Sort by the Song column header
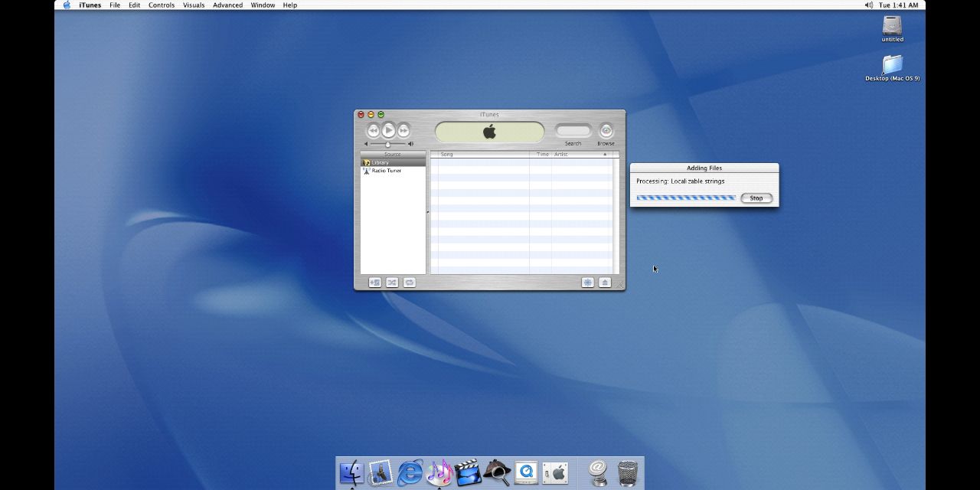Screen dimensions: 980x490 (x=484, y=155)
